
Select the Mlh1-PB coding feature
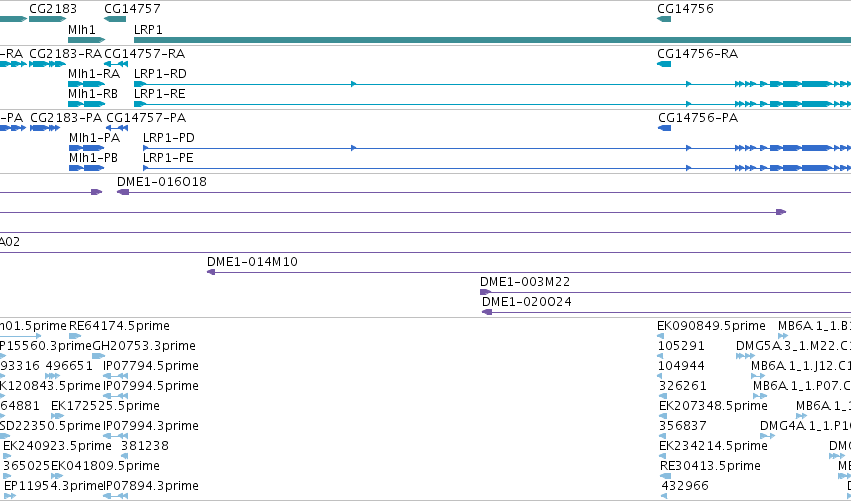[x=87, y=168]
